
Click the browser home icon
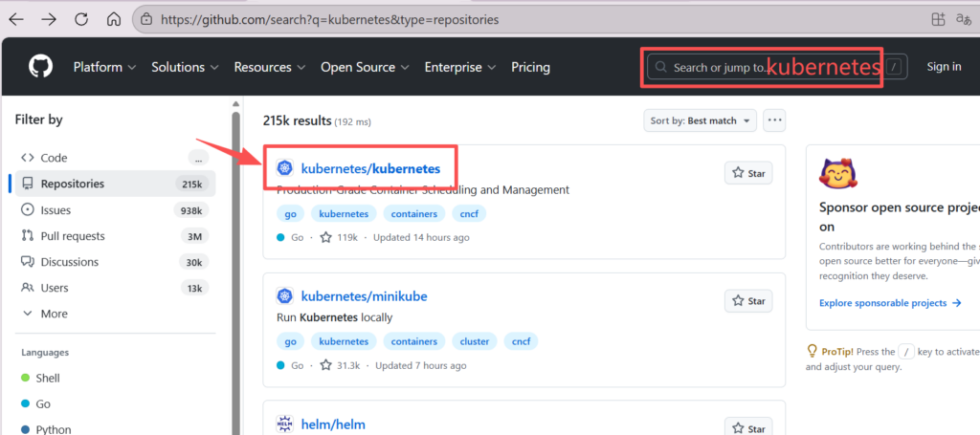point(114,19)
